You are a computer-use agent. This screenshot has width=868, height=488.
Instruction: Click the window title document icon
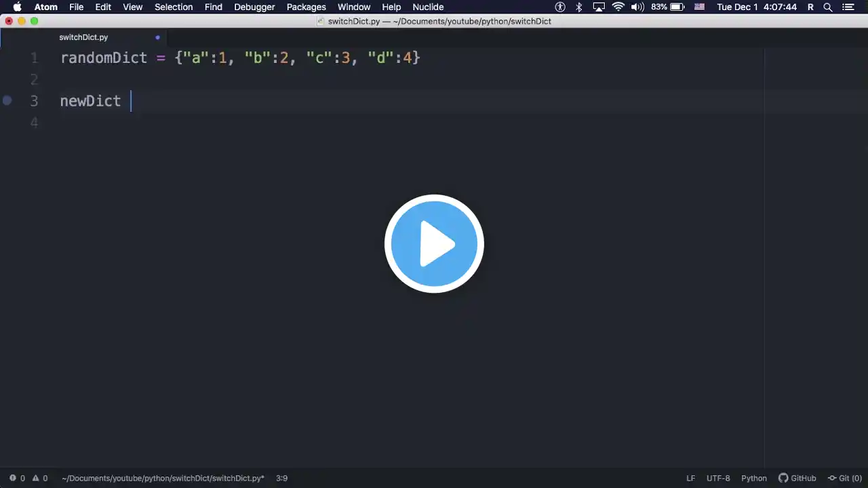point(321,21)
